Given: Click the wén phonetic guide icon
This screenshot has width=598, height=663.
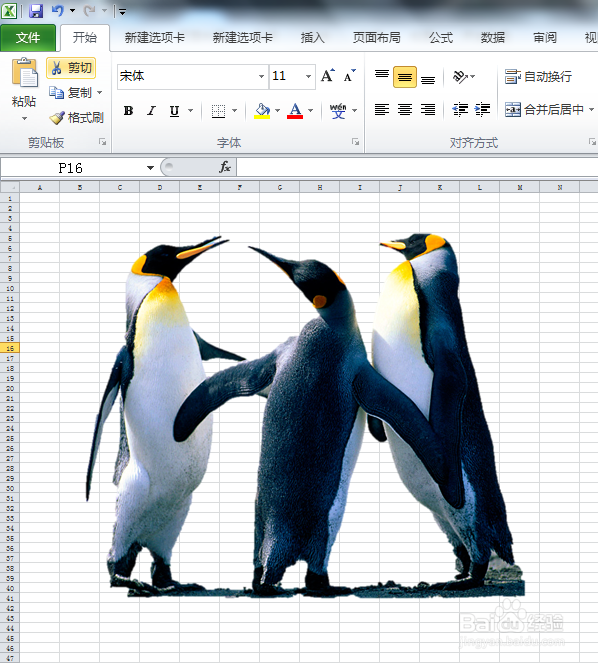Looking at the screenshot, I should [338, 111].
